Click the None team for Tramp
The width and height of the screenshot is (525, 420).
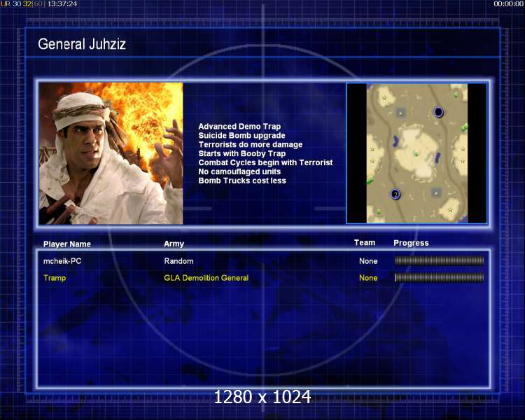[x=368, y=278]
